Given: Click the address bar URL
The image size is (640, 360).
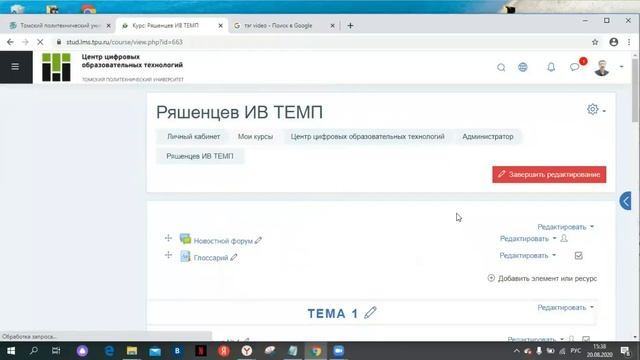Looking at the screenshot, I should pos(124,42).
